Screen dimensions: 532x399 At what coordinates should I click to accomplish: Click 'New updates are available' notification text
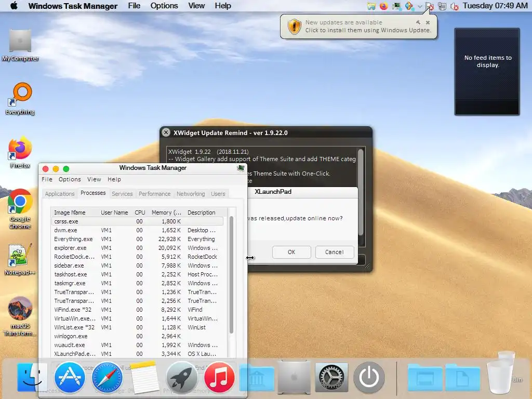(344, 22)
